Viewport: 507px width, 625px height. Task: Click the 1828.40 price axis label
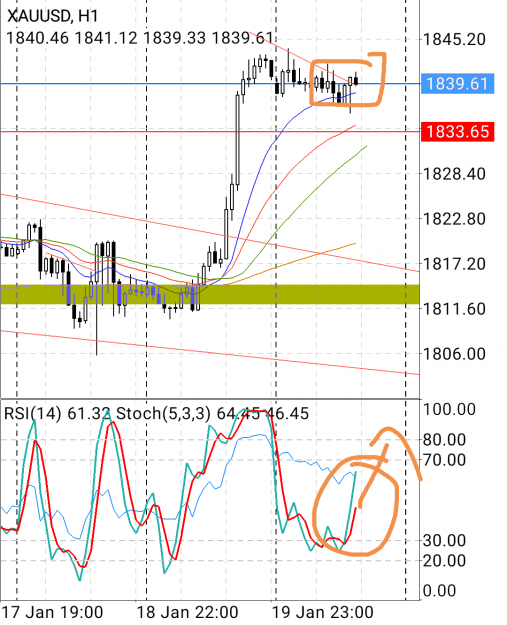pos(454,174)
